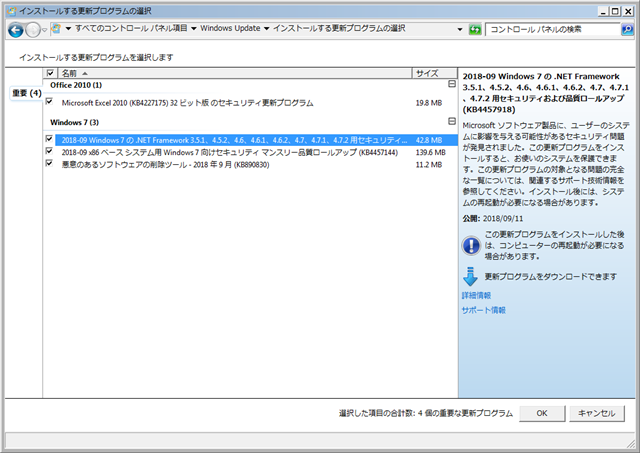
Task: Select Windows Update breadcrumb
Action: point(230,28)
